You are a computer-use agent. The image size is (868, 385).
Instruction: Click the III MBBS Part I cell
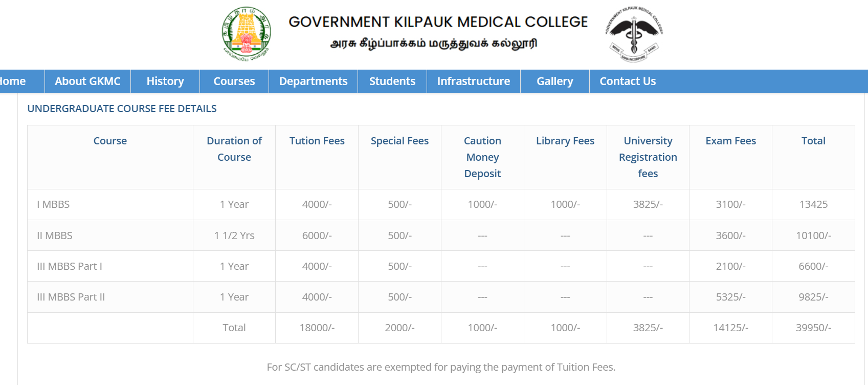click(x=70, y=266)
